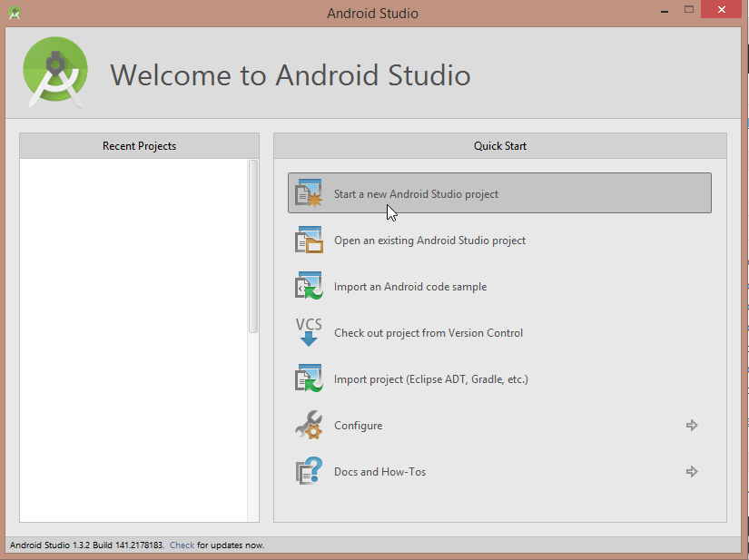The height and width of the screenshot is (560, 749).
Task: Click the open existing project folder icon
Action: 309,240
